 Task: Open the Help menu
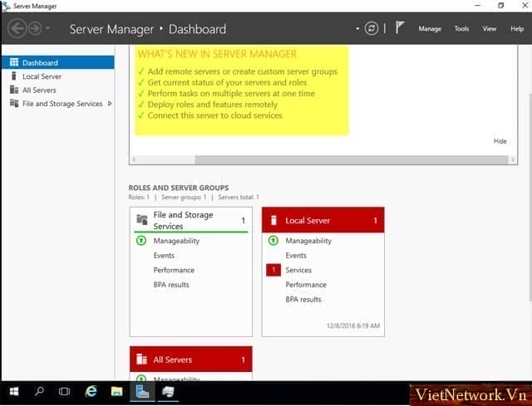pyautogui.click(x=517, y=29)
